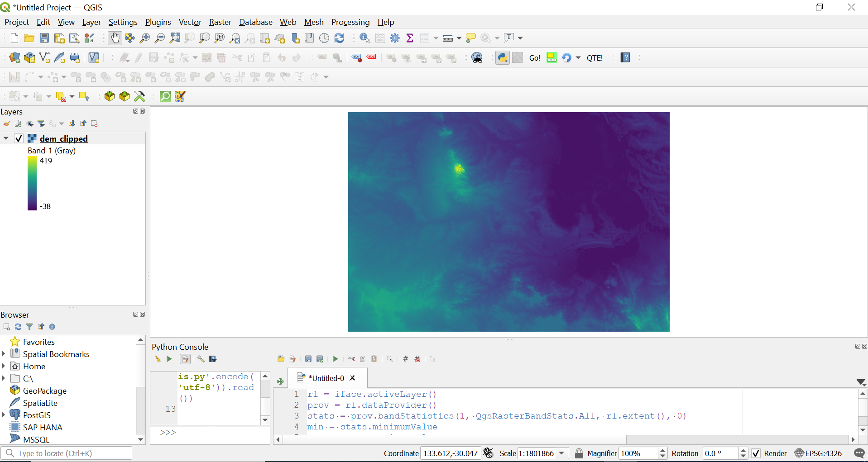The height and width of the screenshot is (462, 868).
Task: Switch to the *Untitled-0 editor tab
Action: 326,378
